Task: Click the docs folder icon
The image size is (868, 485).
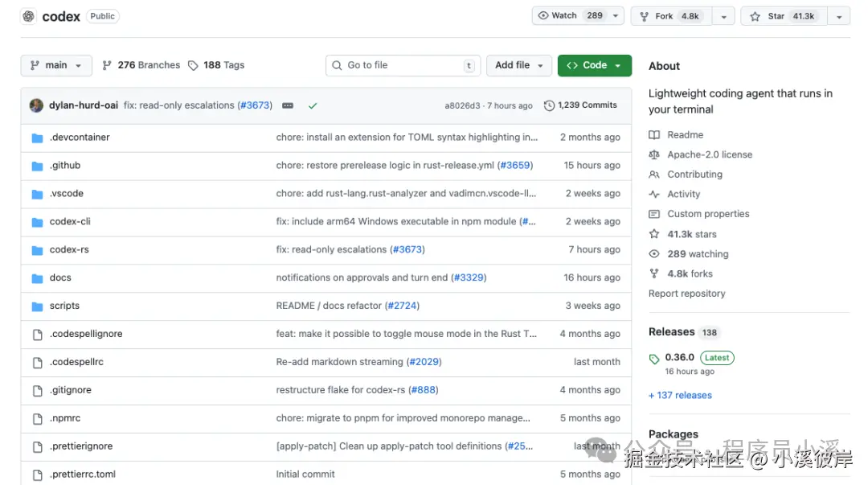Action: click(x=37, y=278)
